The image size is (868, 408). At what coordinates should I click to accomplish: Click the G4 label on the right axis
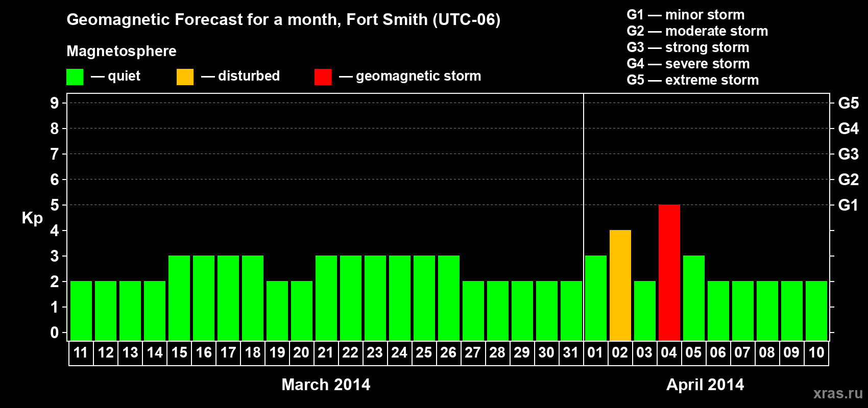click(x=849, y=129)
